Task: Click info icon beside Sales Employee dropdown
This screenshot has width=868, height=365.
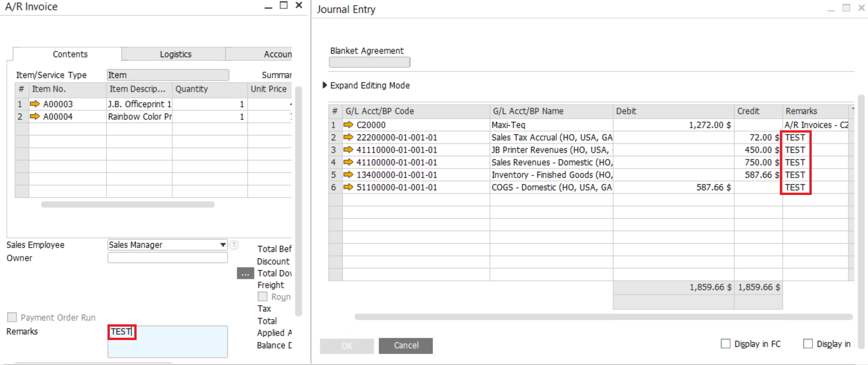Action: [x=234, y=245]
